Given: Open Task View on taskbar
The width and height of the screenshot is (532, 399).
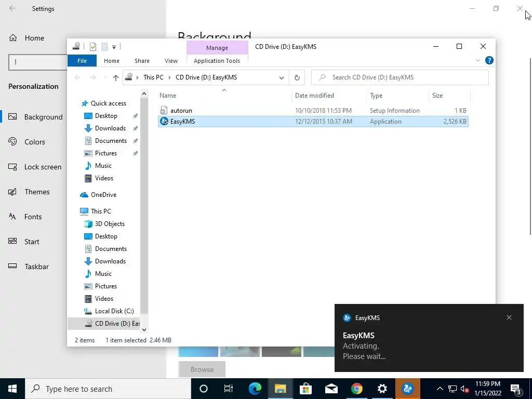Looking at the screenshot, I should pos(229,389).
